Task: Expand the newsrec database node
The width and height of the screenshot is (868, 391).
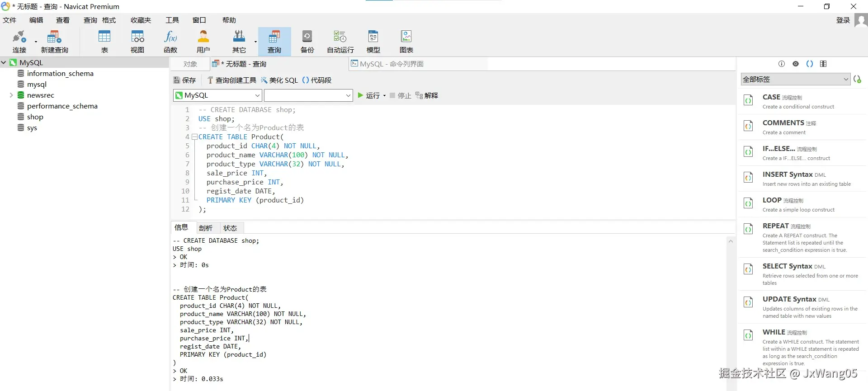Action: point(11,95)
